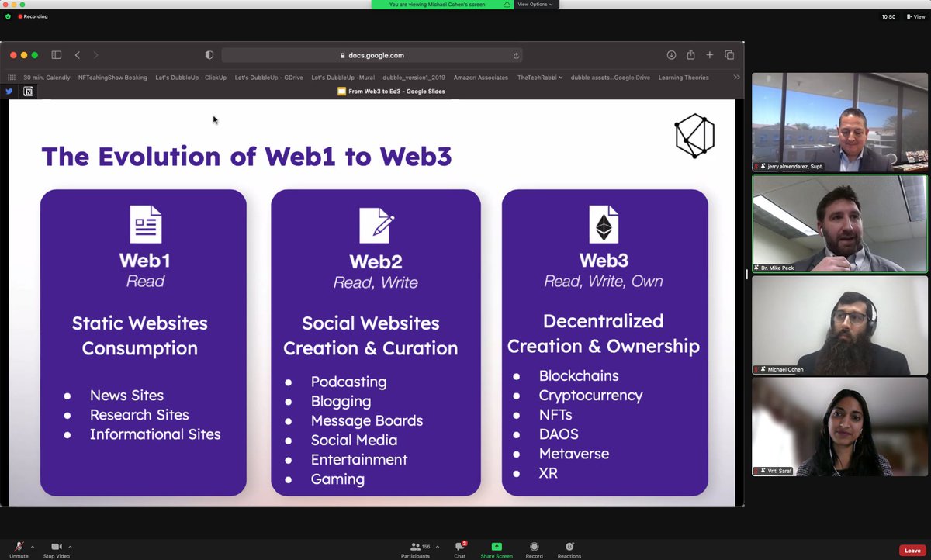Open the bookmarks grid icon
This screenshot has height=560, width=931.
tap(12, 78)
